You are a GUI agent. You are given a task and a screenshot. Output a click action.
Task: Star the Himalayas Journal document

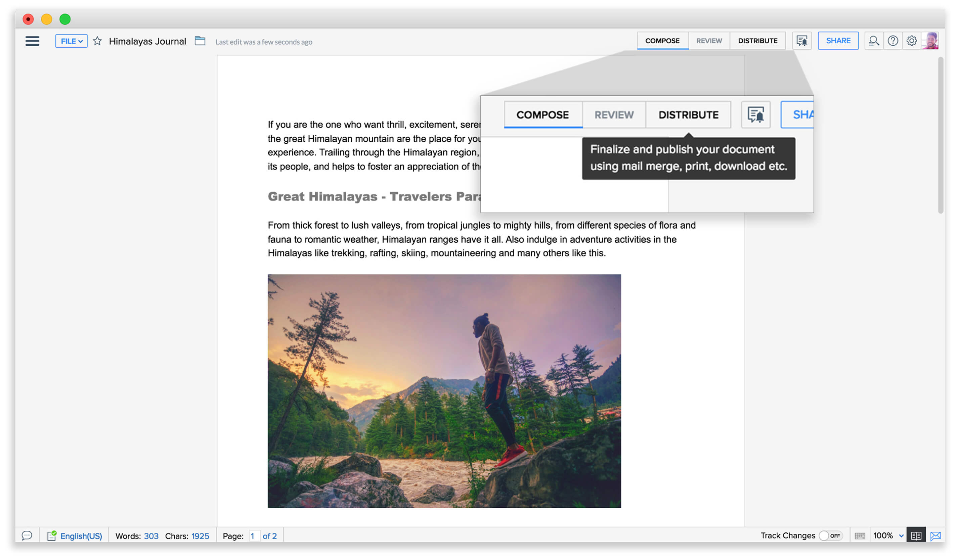point(97,41)
